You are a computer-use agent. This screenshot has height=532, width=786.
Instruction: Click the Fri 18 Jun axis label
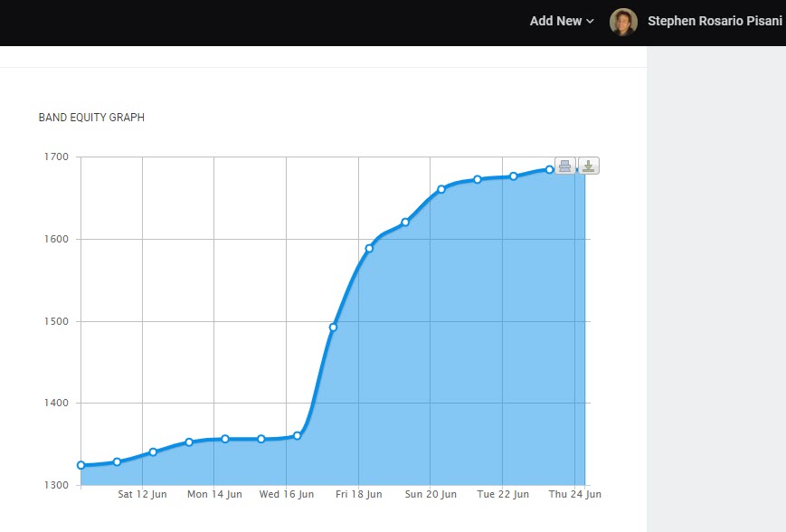click(x=358, y=495)
